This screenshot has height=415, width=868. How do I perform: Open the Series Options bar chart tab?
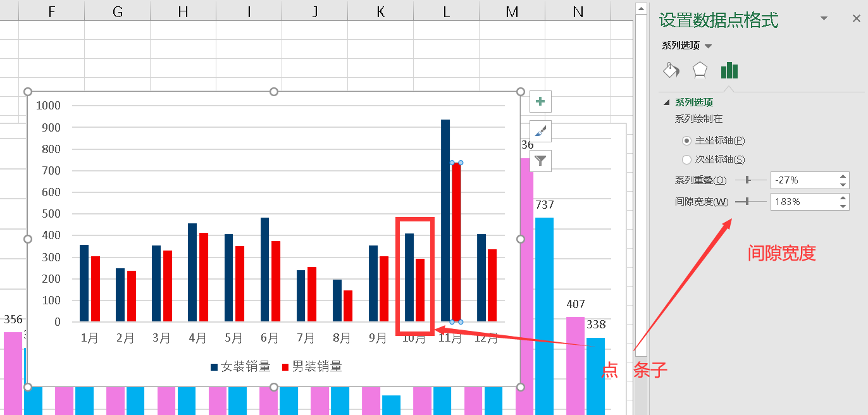[x=729, y=70]
